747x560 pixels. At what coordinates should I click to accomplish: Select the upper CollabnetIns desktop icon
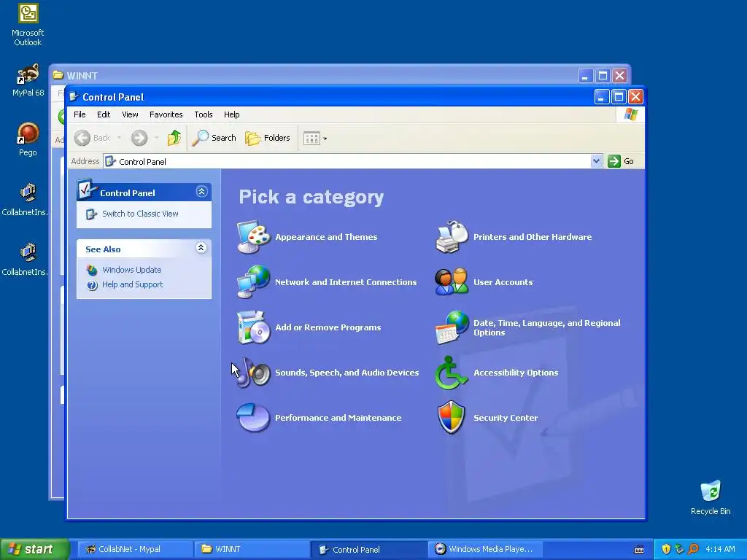pyautogui.click(x=26, y=200)
